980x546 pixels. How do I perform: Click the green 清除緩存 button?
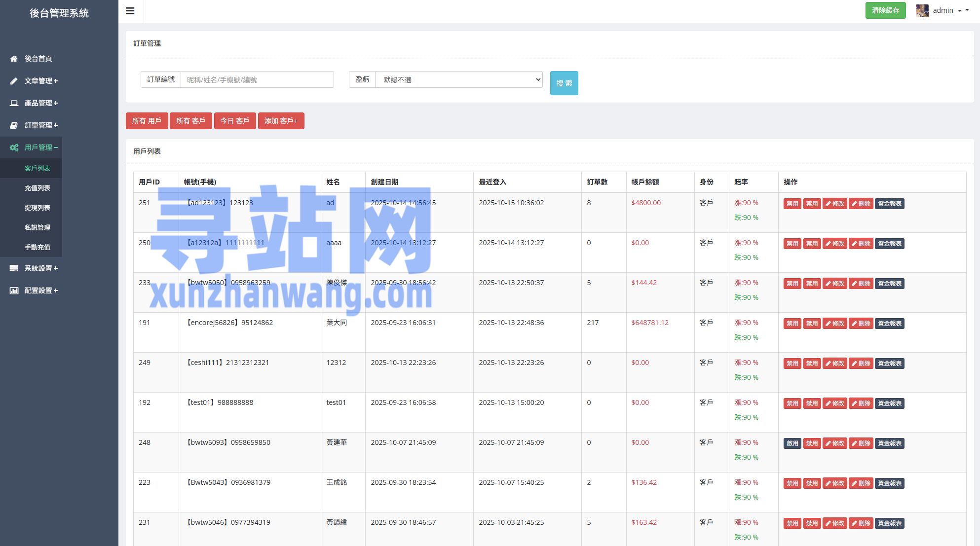pyautogui.click(x=885, y=10)
